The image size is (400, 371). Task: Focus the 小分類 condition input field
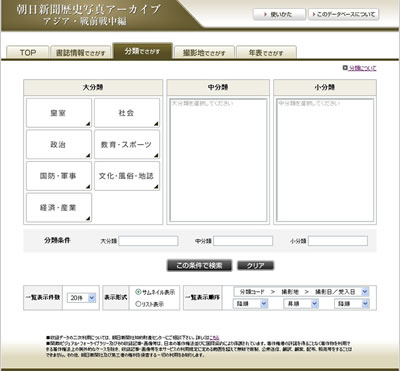pyautogui.click(x=338, y=241)
